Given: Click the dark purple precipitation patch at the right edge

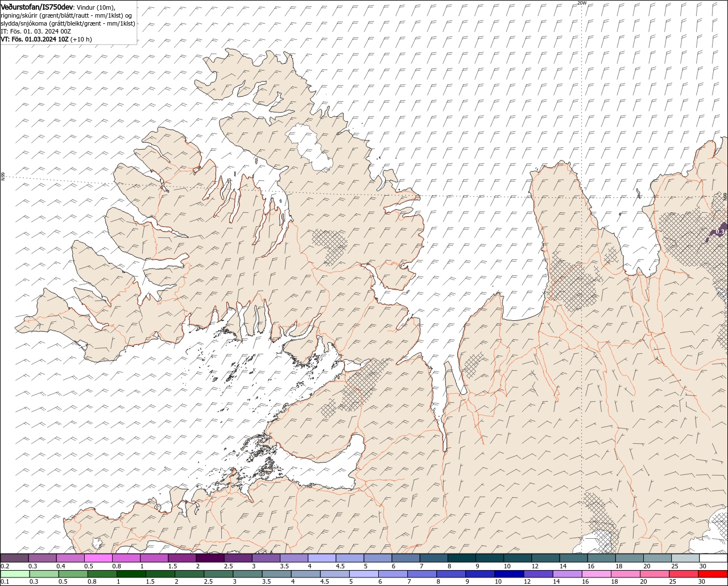Looking at the screenshot, I should (718, 232).
